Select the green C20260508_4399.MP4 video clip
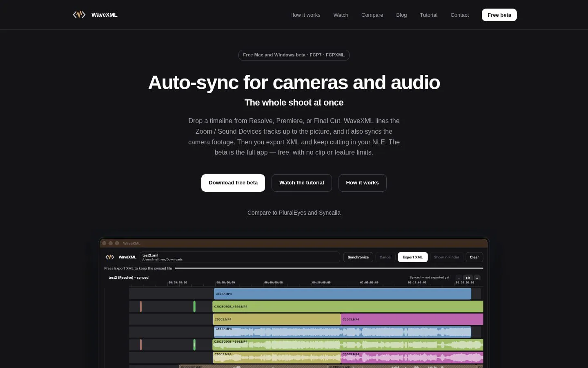Image resolution: width=588 pixels, height=368 pixels. tap(348, 307)
